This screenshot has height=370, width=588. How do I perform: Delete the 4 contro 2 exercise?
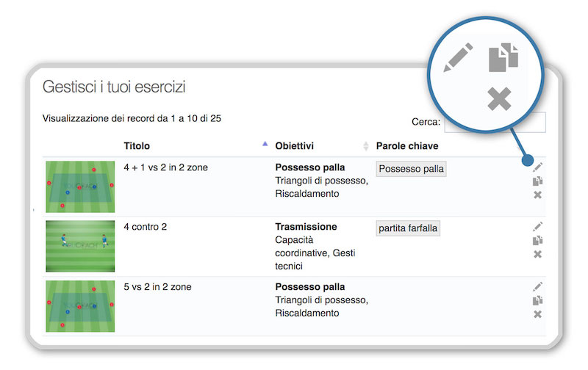[x=537, y=254]
